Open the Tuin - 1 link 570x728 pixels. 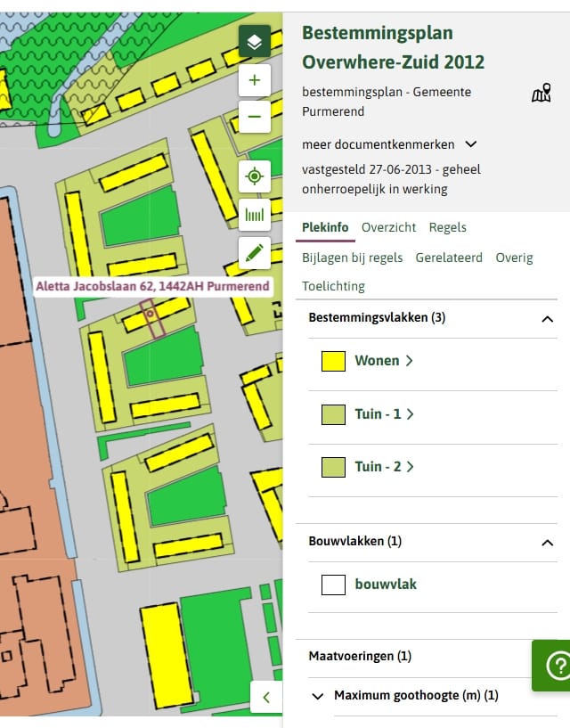click(x=384, y=413)
